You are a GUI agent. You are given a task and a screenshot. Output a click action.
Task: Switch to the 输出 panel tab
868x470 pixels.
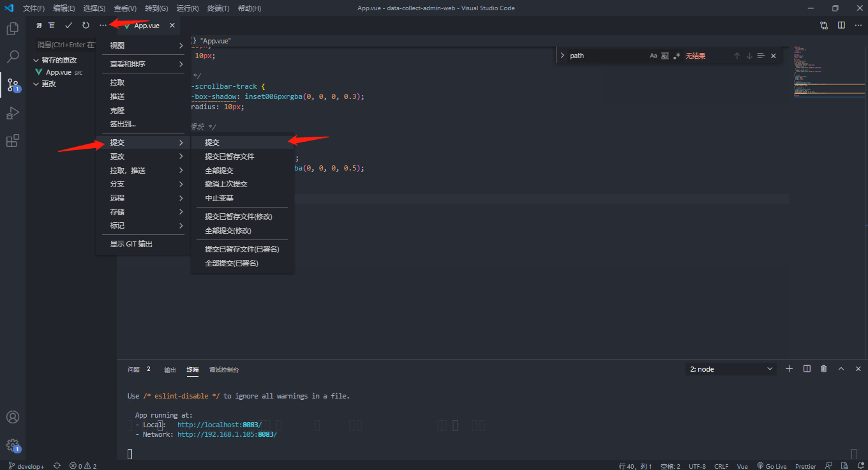170,370
